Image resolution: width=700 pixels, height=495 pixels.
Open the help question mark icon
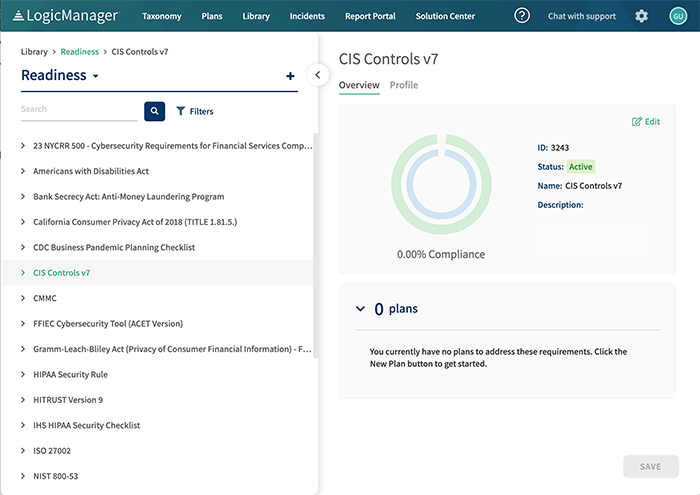click(522, 16)
